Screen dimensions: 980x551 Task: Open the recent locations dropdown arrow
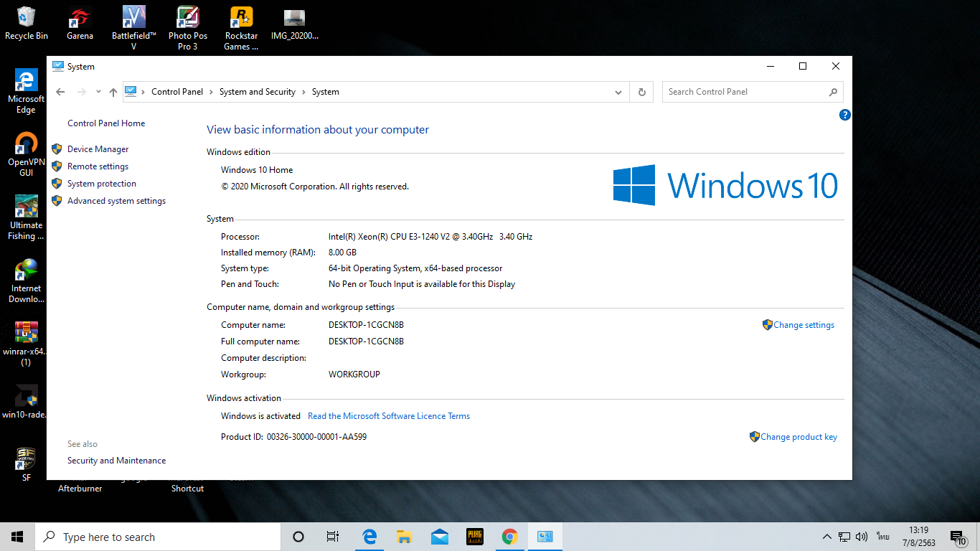coord(98,92)
